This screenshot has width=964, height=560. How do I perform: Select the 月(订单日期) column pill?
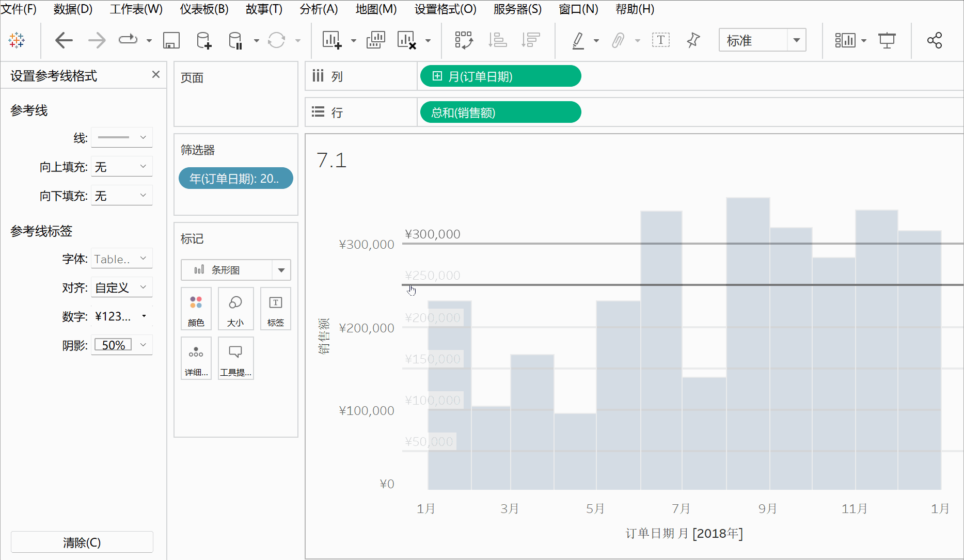[x=501, y=76]
